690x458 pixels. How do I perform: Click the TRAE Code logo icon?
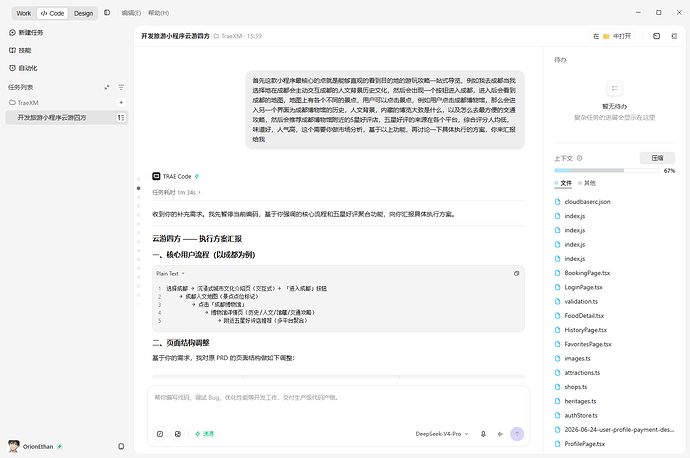point(156,176)
